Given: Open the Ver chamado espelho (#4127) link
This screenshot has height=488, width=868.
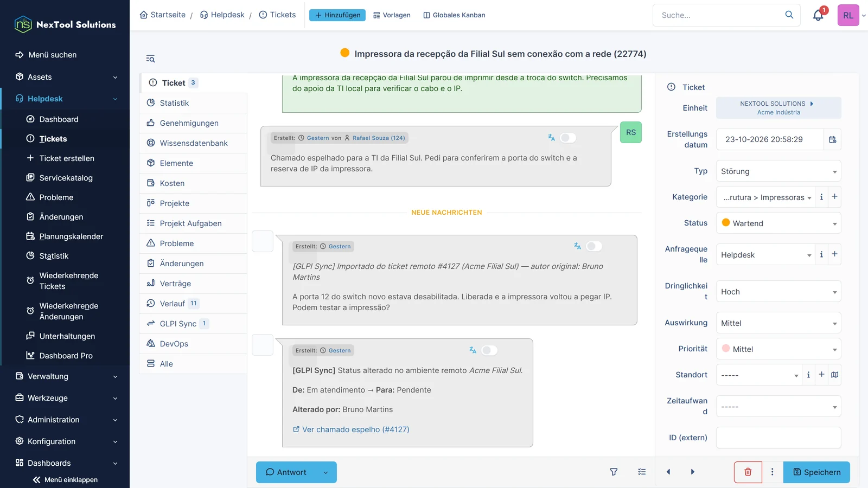Looking at the screenshot, I should (351, 429).
